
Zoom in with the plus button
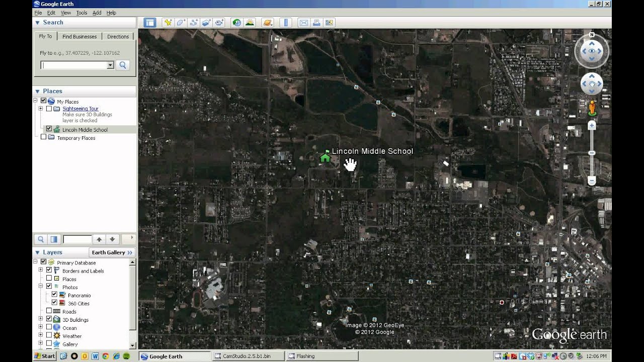tap(592, 126)
